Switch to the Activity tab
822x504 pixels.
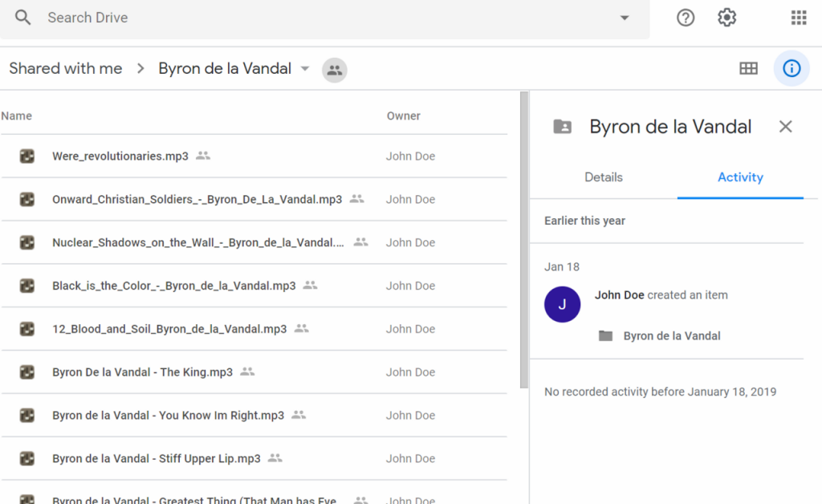[x=739, y=177]
